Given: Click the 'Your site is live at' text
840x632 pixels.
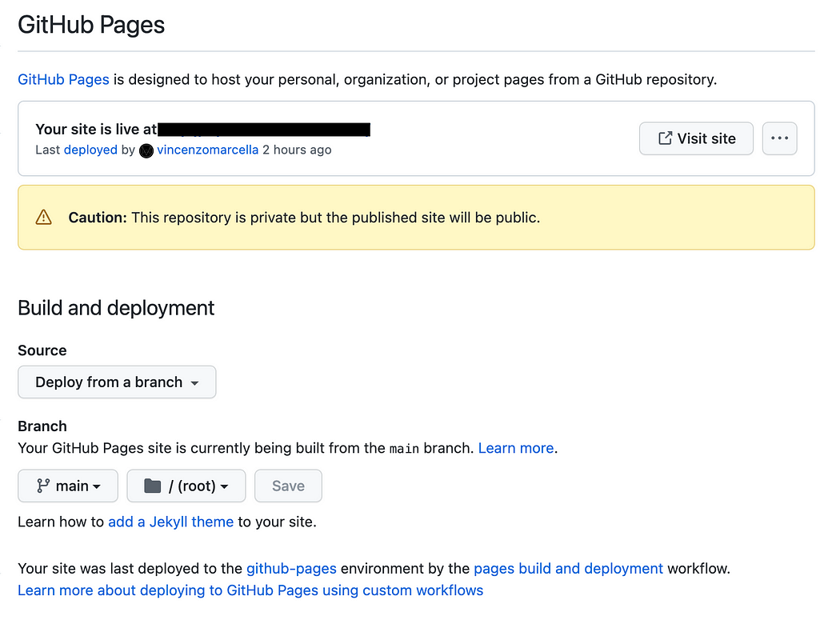Looking at the screenshot, I should click(x=96, y=129).
